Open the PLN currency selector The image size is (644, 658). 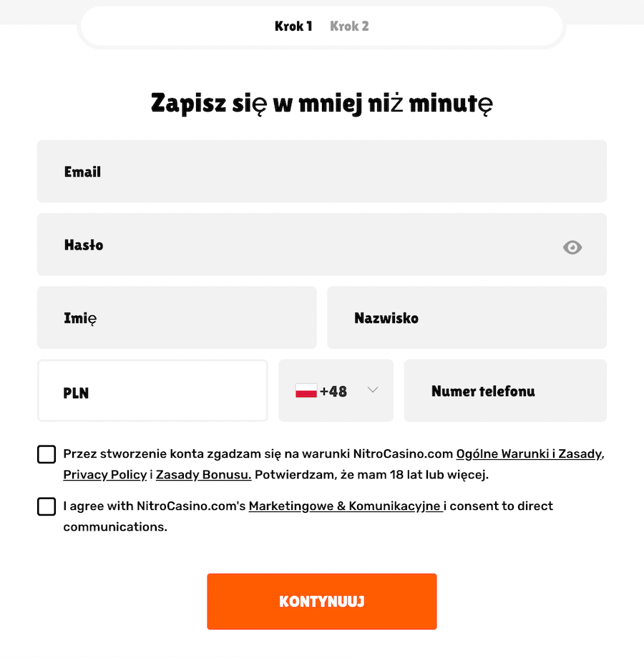point(152,391)
